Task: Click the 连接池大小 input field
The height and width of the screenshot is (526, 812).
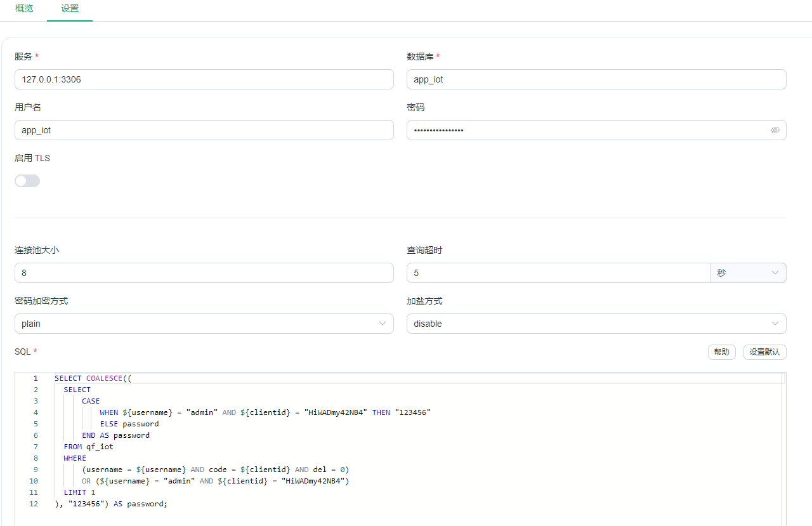Action: coord(204,273)
